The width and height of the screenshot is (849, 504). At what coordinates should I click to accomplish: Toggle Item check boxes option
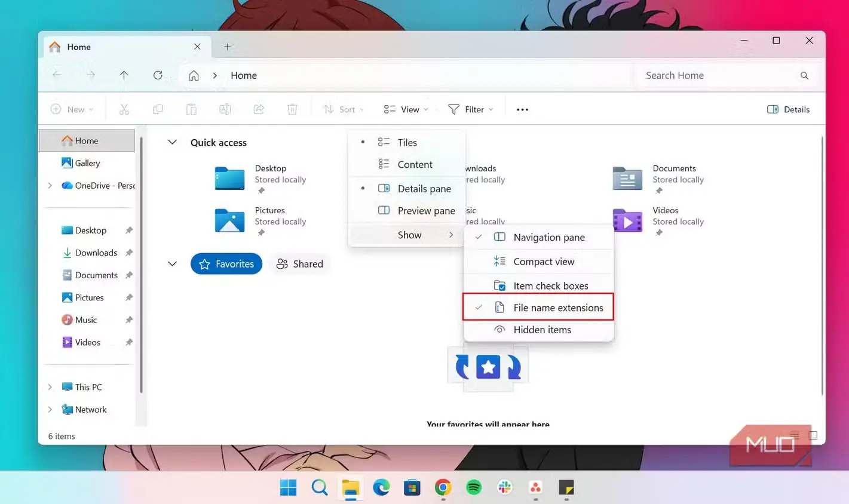[x=538, y=285]
